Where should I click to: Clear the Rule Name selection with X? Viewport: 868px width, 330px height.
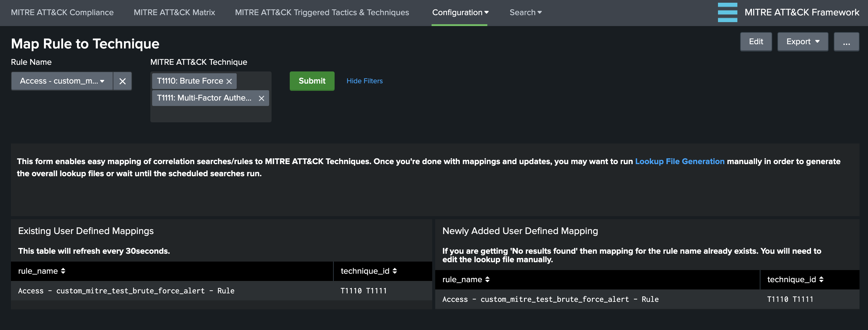point(122,81)
